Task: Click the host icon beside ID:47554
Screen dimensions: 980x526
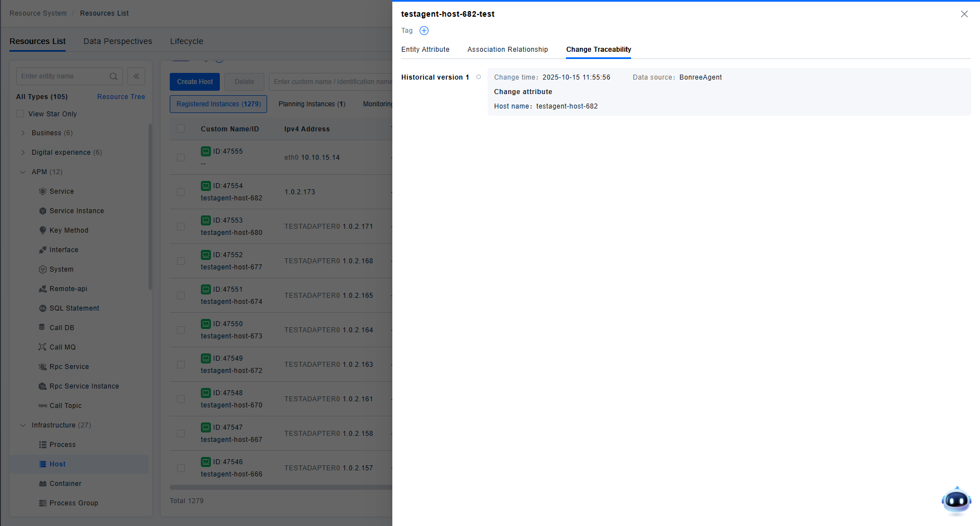Action: [x=206, y=186]
